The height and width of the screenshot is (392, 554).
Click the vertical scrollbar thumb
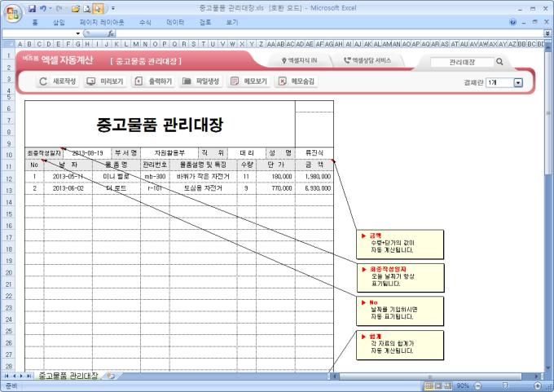(x=548, y=113)
